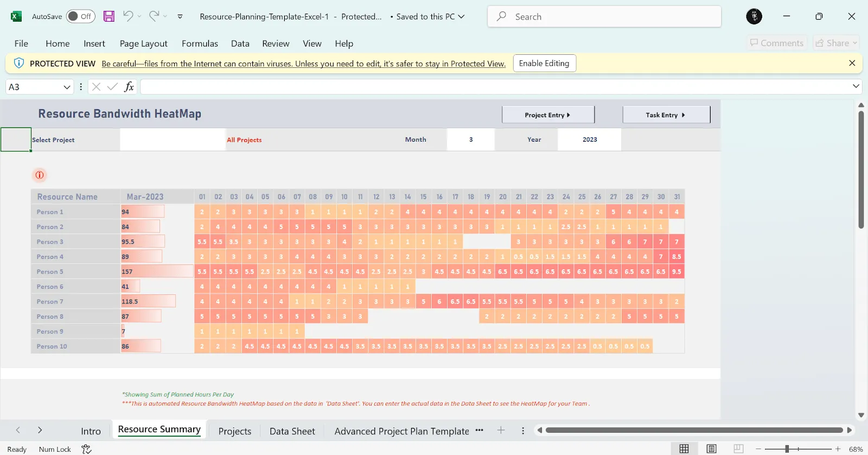Switch to Normal view in status bar
The height and width of the screenshot is (455, 868).
684,449
